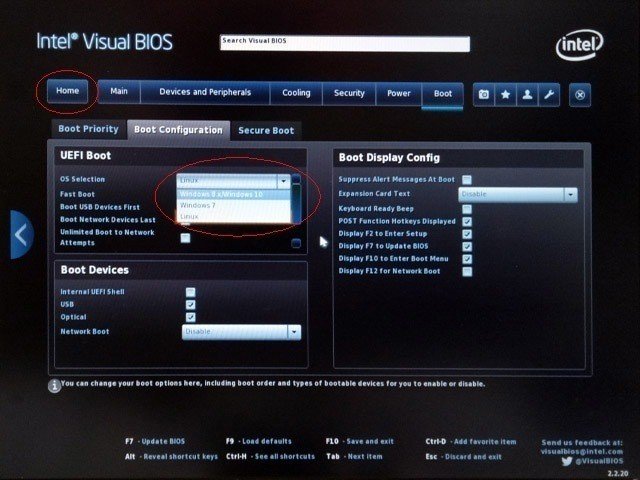This screenshot has width=640, height=480.
Task: Click the Twitter bird icon
Action: point(567,461)
